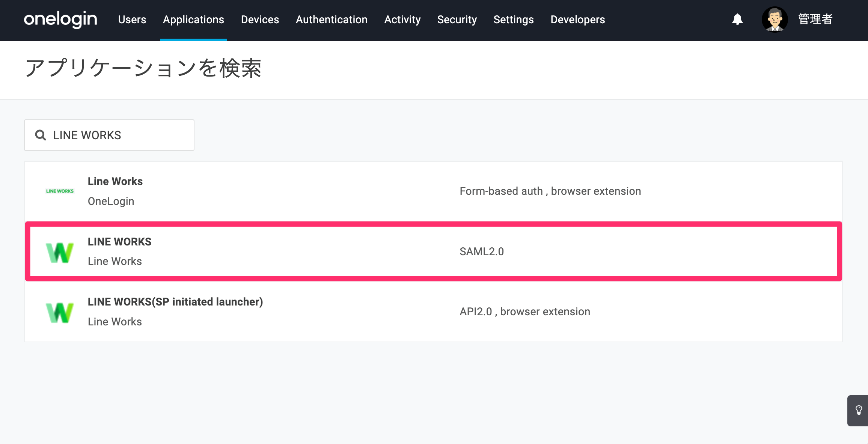Click the 'Form-based auth , browser extension' text
Screen dimensions: 868x444
coord(550,191)
